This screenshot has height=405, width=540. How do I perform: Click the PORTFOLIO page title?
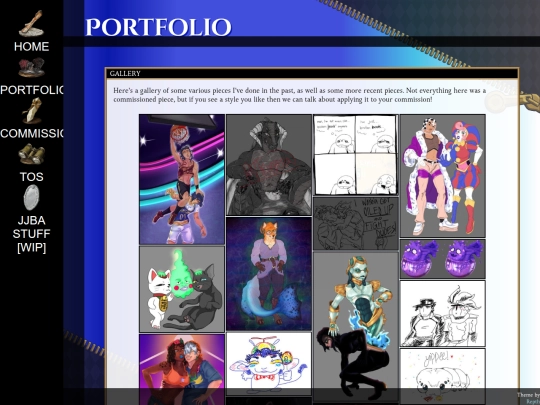tap(158, 27)
